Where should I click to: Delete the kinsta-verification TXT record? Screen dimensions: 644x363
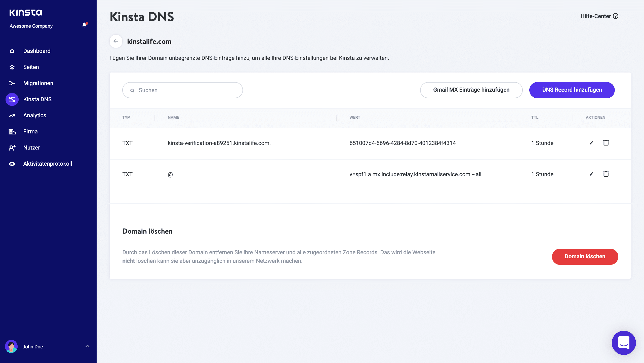click(x=606, y=143)
